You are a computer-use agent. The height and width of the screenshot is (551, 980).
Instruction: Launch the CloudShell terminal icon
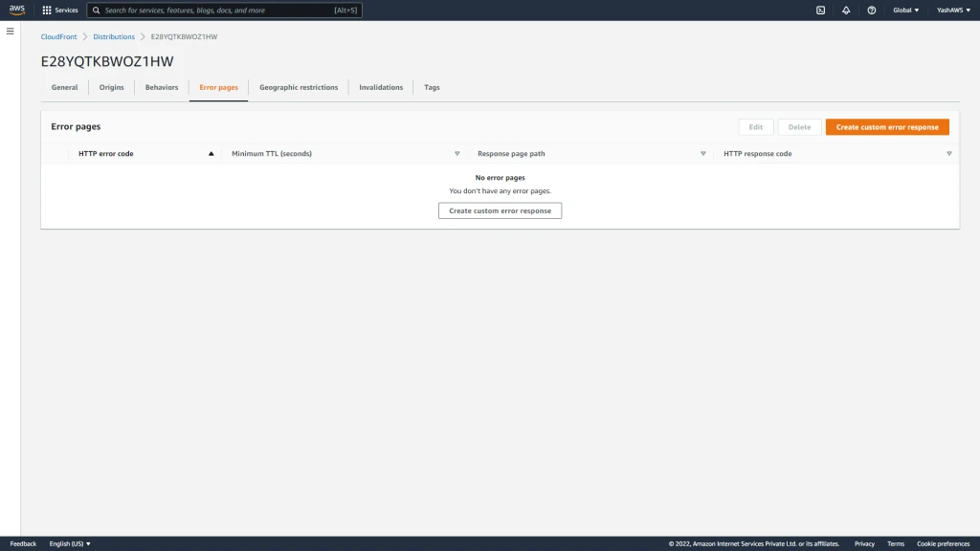[x=820, y=10]
